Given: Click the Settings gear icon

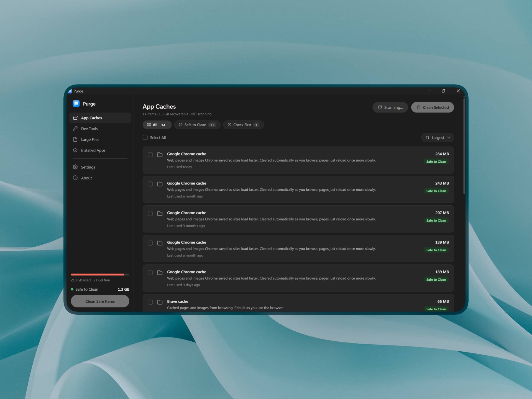Looking at the screenshot, I should [75, 167].
